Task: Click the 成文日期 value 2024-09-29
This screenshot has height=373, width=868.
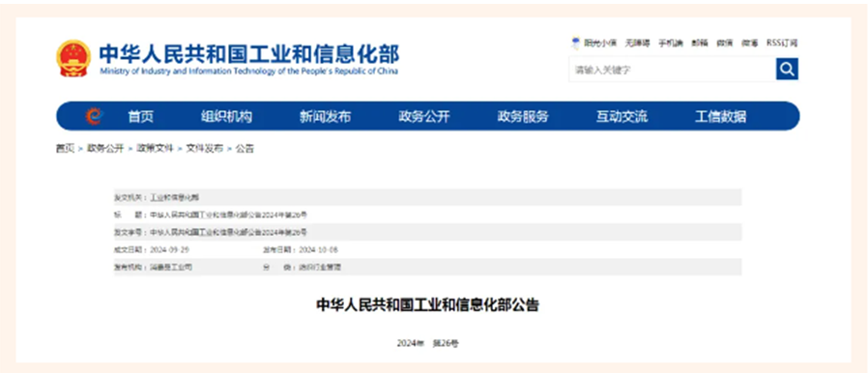Action: 169,249
